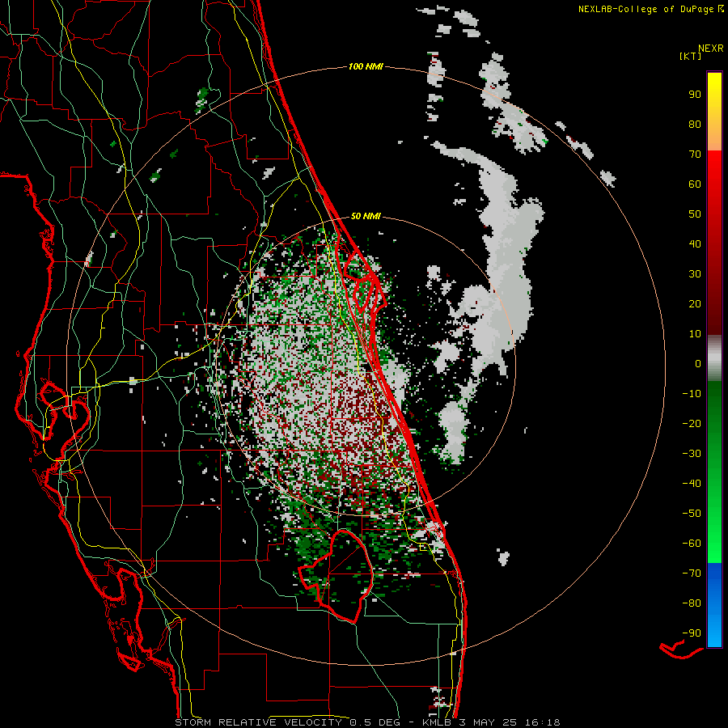This screenshot has width=728, height=728.
Task: Click the [KT] units label
Action: tap(691, 56)
